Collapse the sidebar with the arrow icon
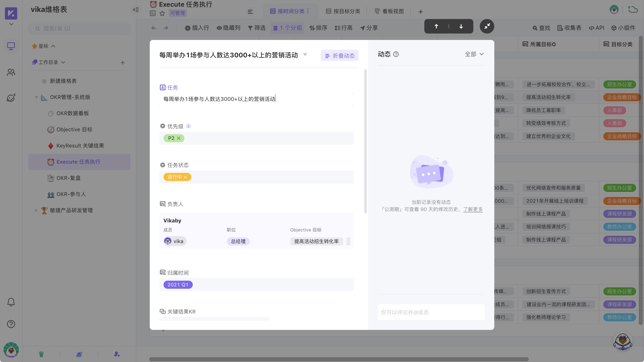Screen dimensions: 644x362 [x=136, y=9]
